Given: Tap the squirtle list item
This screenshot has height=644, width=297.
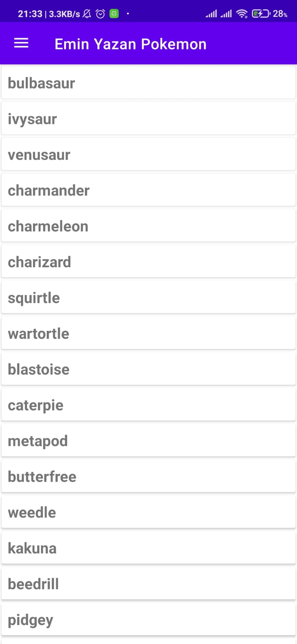Looking at the screenshot, I should pos(148,297).
